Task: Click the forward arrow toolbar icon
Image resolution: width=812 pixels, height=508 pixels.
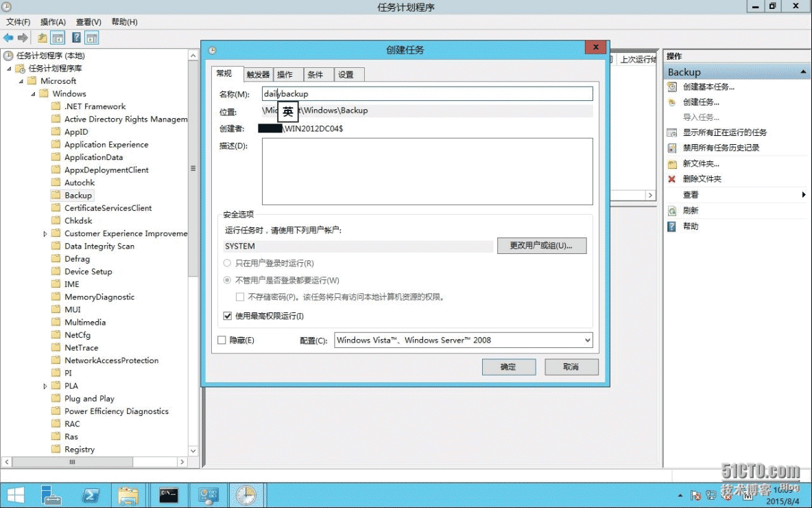Action: click(x=23, y=38)
